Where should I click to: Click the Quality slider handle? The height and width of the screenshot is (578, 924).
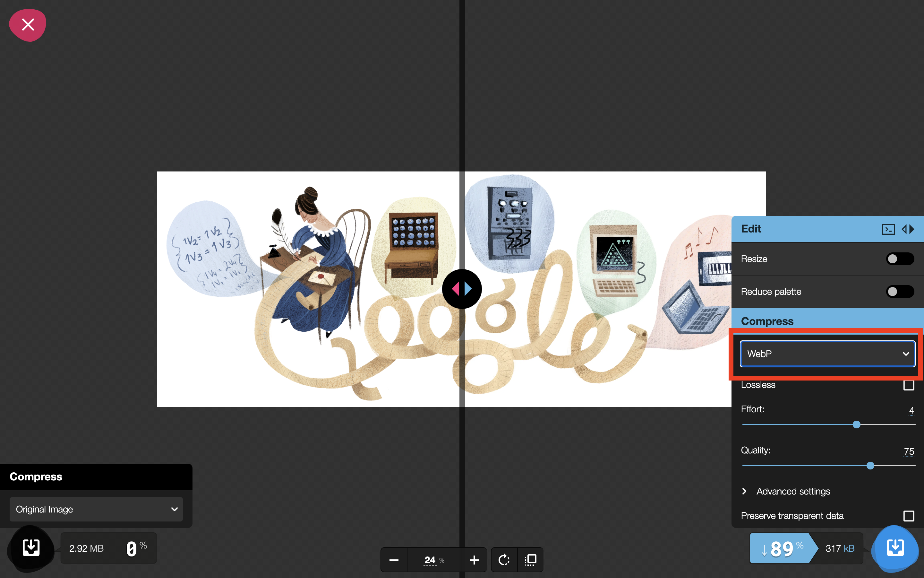point(870,466)
